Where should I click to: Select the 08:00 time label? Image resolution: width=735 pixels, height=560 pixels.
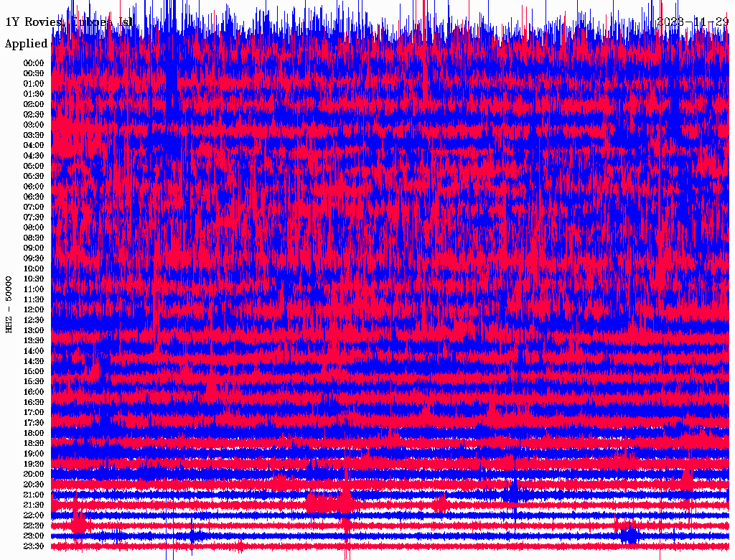point(34,228)
